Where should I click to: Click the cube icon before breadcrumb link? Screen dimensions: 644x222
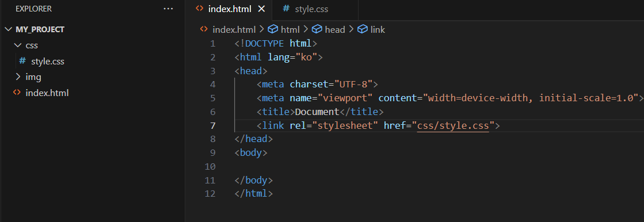pyautogui.click(x=362, y=29)
